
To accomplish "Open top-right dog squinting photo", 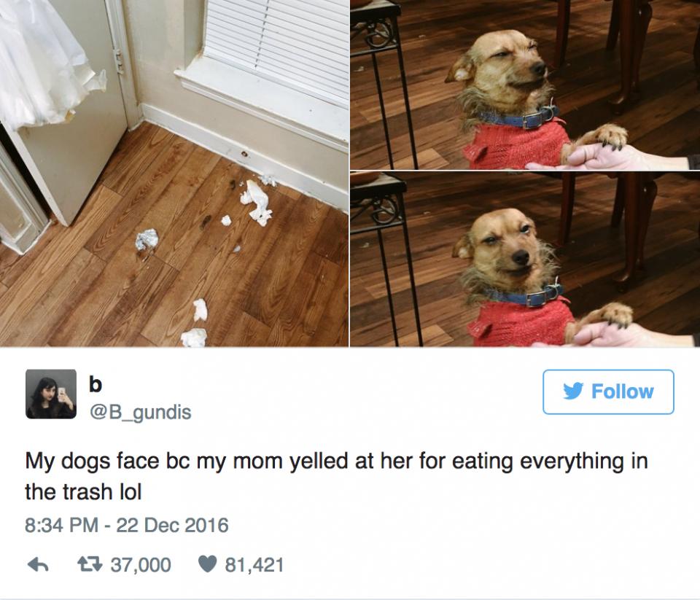I will 525,85.
